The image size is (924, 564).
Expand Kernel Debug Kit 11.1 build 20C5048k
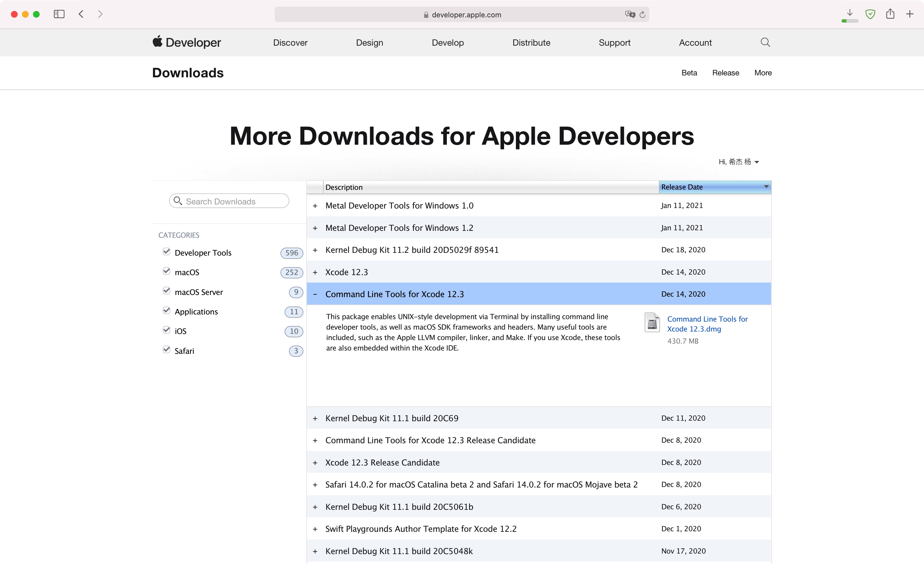pyautogui.click(x=315, y=551)
